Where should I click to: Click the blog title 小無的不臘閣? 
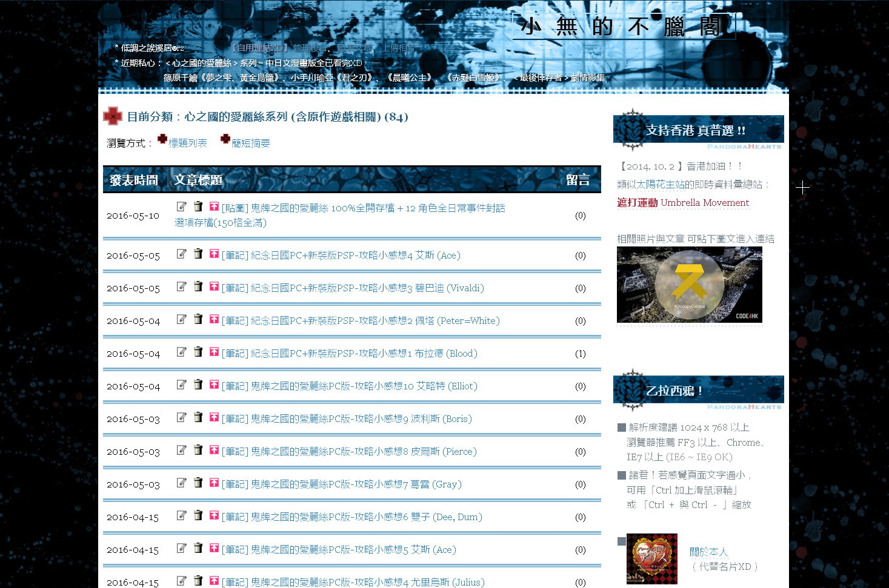(621, 27)
